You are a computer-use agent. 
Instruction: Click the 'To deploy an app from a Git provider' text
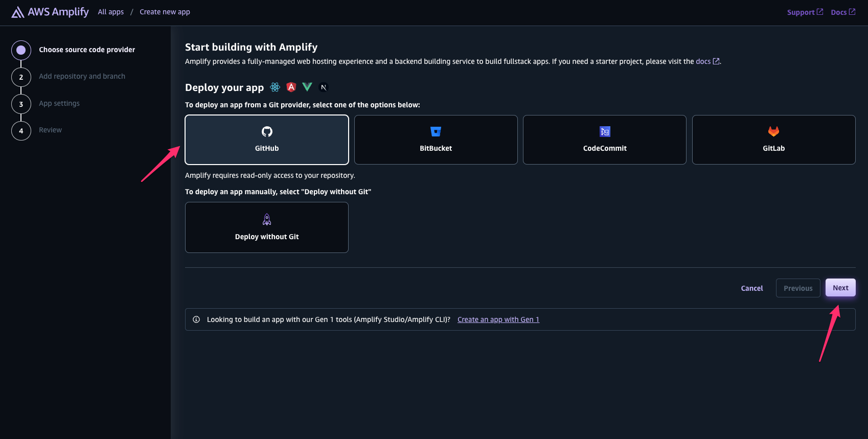tap(303, 105)
